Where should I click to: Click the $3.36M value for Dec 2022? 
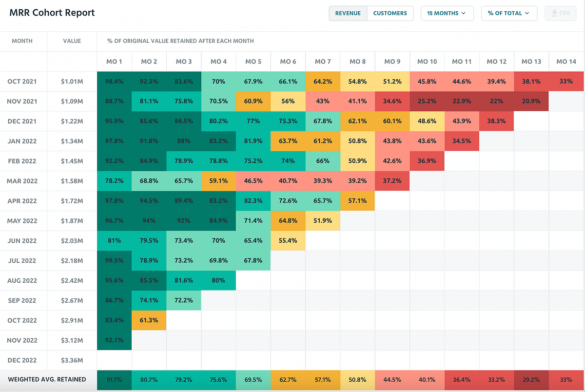coord(72,360)
